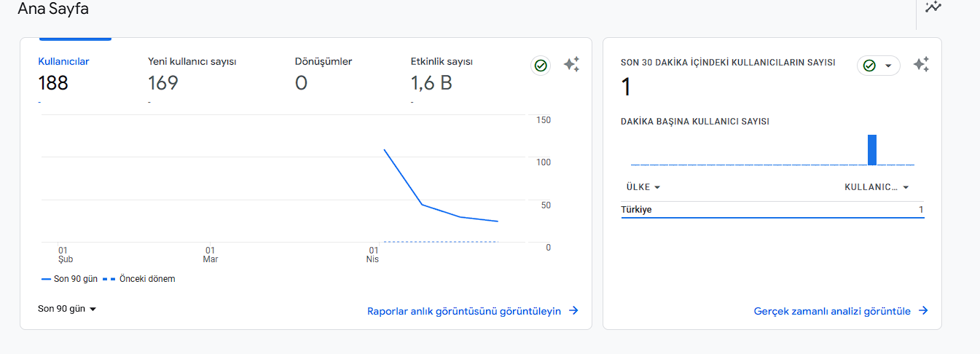Open the sparkle insights icon on users card
Viewport: 980px width, 354px height.
pos(572,65)
